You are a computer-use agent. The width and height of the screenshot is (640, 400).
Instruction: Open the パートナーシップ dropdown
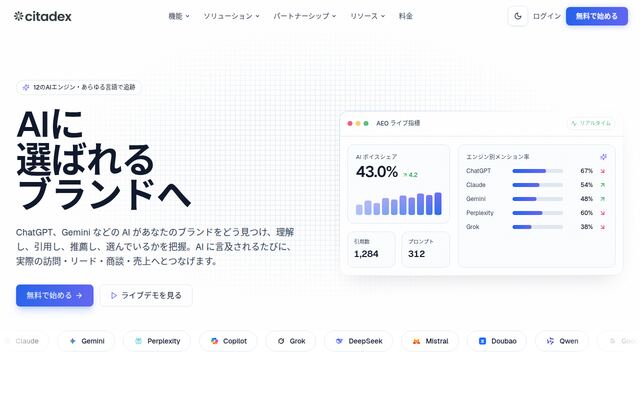pos(304,16)
